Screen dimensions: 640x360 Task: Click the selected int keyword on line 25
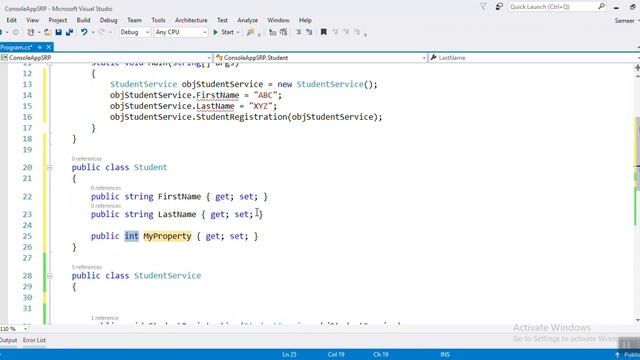131,236
